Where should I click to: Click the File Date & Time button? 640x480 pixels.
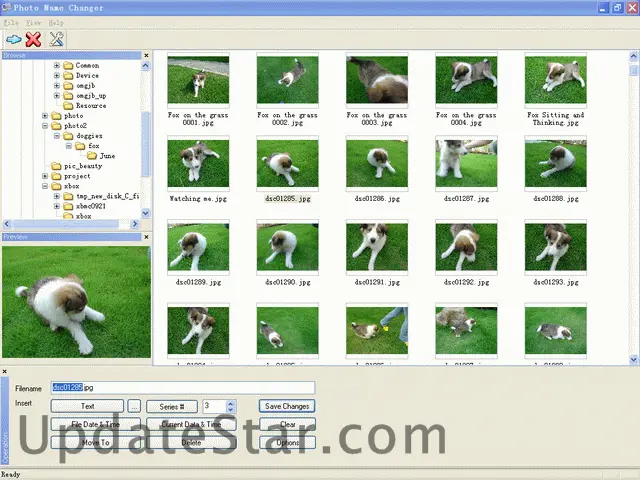96,424
